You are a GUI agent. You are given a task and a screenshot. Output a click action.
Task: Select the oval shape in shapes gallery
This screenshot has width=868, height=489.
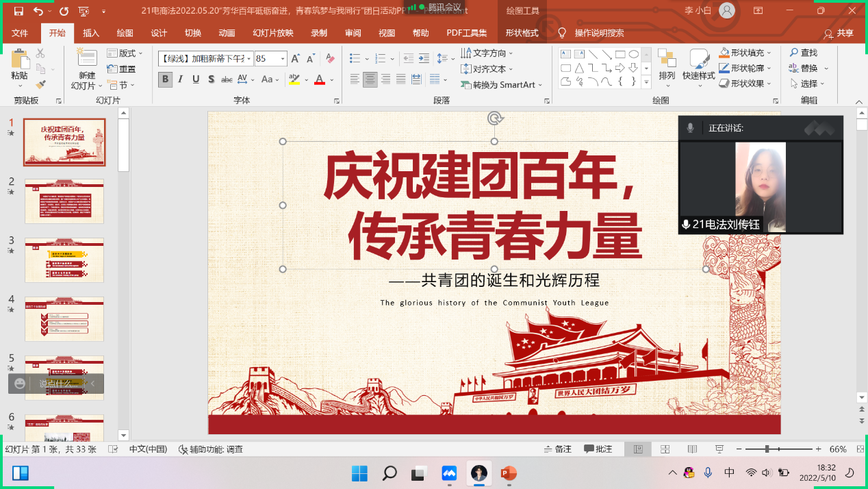click(634, 54)
